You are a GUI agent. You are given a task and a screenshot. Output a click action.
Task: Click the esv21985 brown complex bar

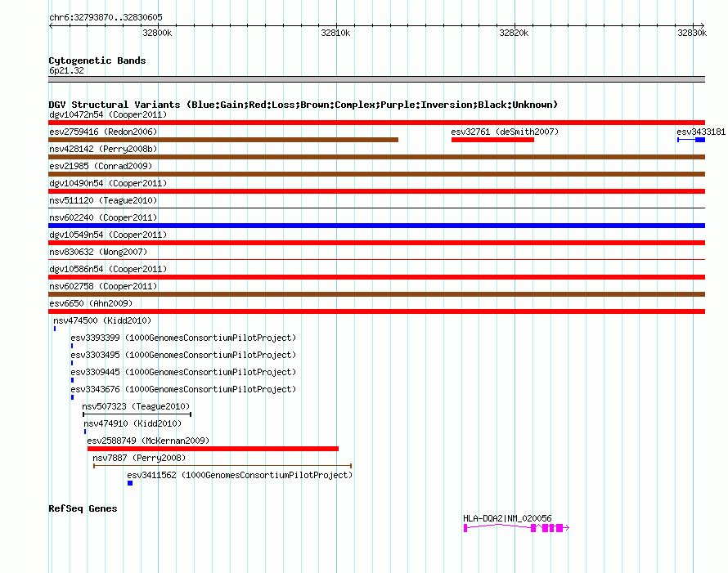pos(376,174)
